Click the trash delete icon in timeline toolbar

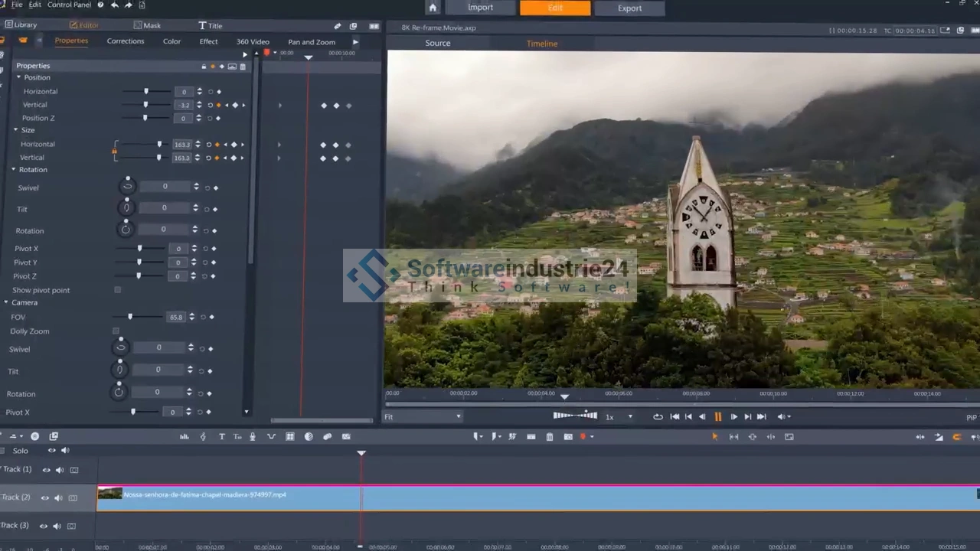(550, 437)
